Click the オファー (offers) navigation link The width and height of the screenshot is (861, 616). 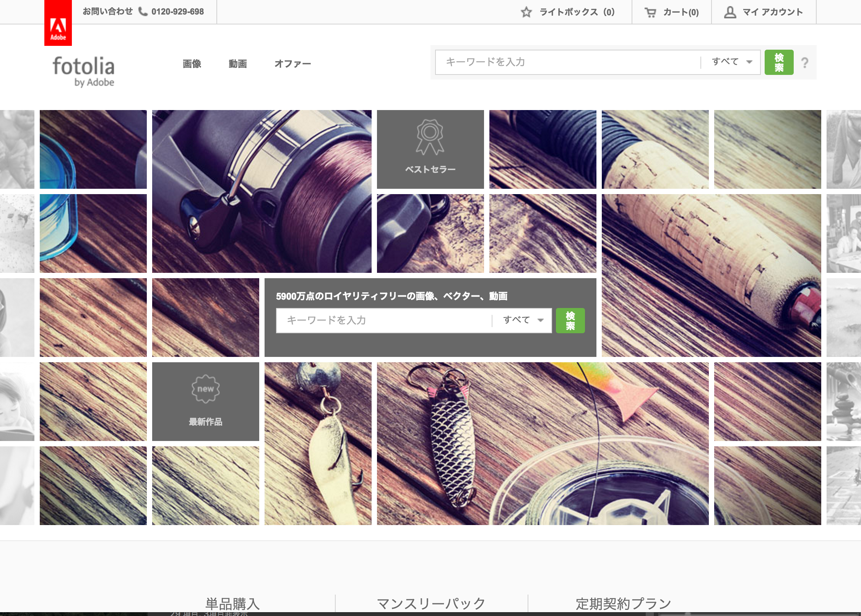point(292,63)
